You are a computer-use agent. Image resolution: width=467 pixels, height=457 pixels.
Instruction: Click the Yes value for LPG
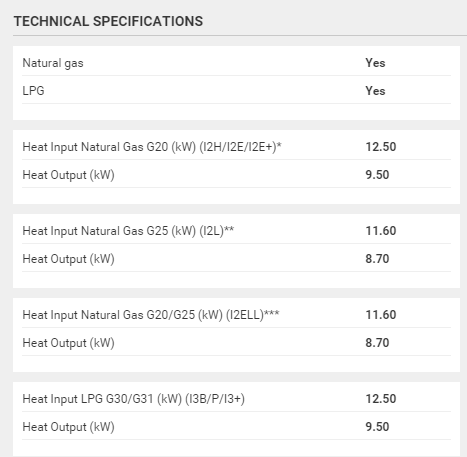click(x=375, y=91)
